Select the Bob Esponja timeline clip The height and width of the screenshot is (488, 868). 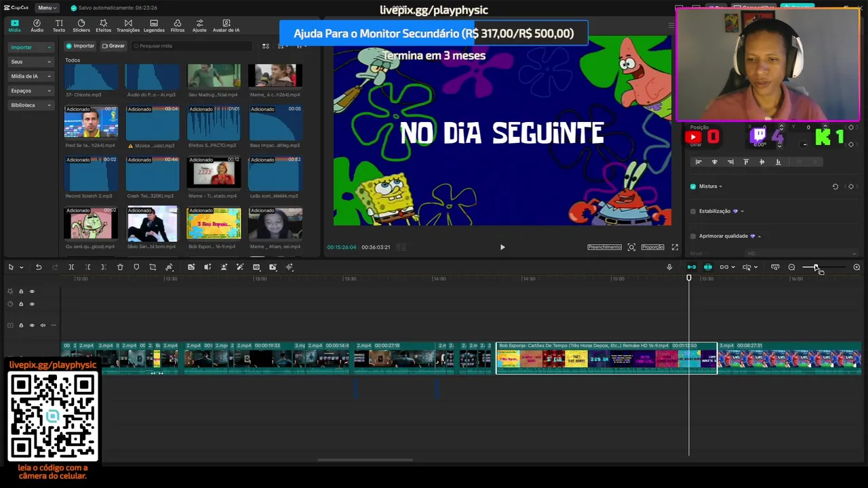pyautogui.click(x=606, y=358)
